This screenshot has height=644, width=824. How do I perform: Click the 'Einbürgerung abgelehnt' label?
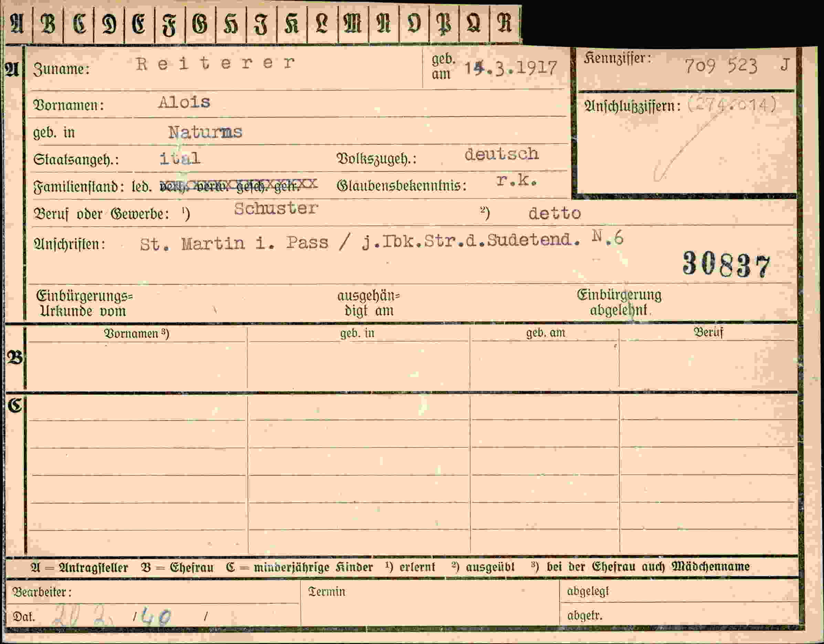(x=619, y=302)
